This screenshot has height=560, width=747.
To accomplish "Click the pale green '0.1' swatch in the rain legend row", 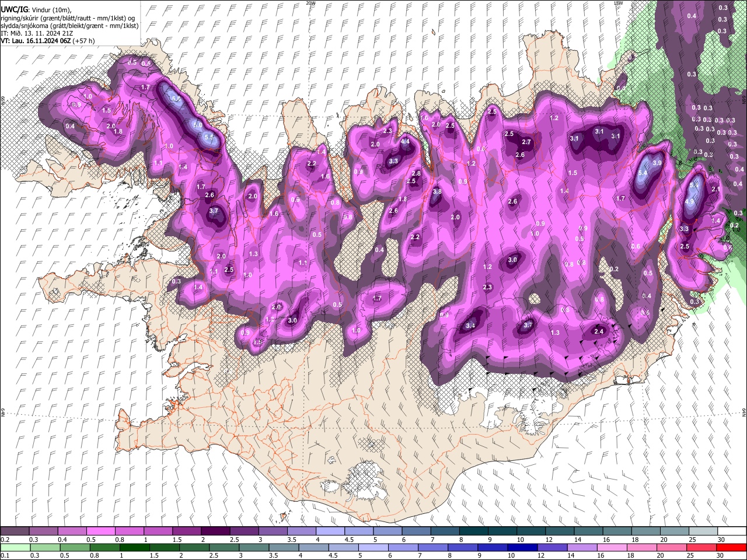I will tap(15, 547).
